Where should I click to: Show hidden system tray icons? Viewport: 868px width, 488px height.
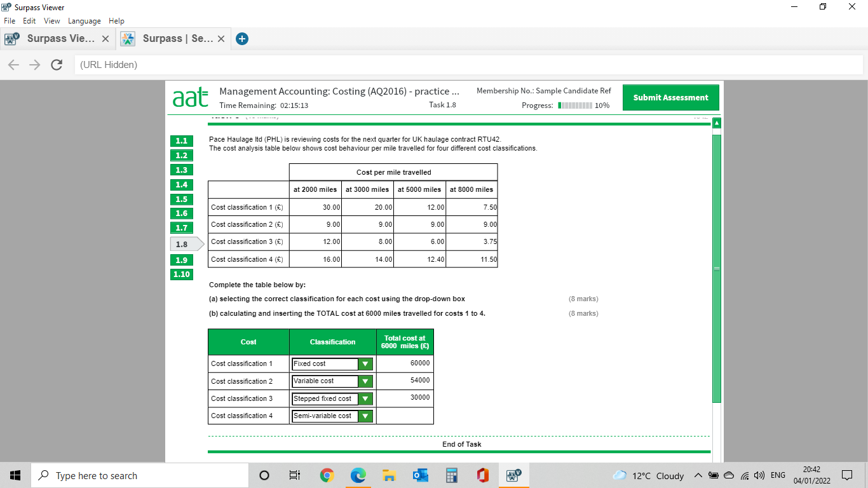[x=698, y=475]
